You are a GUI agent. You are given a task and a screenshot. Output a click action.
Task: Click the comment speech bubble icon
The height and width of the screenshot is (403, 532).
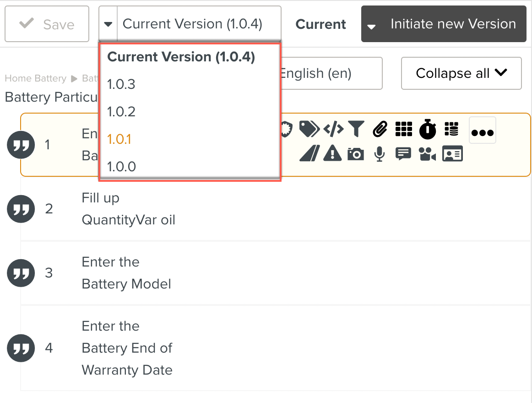point(403,154)
